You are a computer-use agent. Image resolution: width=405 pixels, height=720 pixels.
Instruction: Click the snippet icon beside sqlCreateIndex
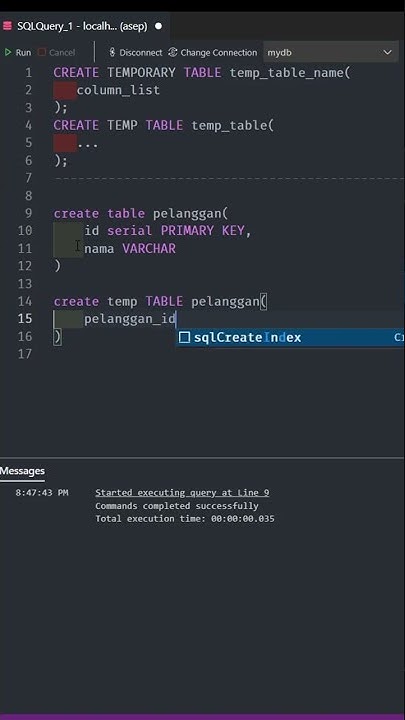185,338
